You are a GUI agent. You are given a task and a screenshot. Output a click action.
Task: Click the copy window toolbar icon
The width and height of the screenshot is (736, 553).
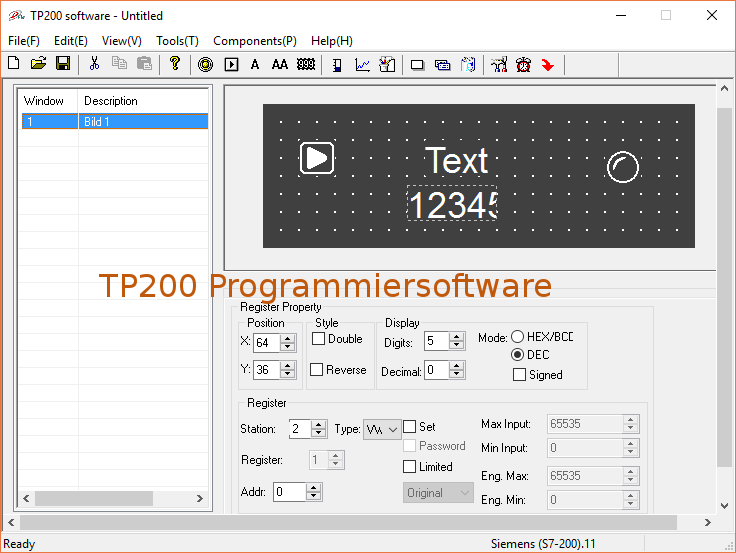pyautogui.click(x=468, y=65)
